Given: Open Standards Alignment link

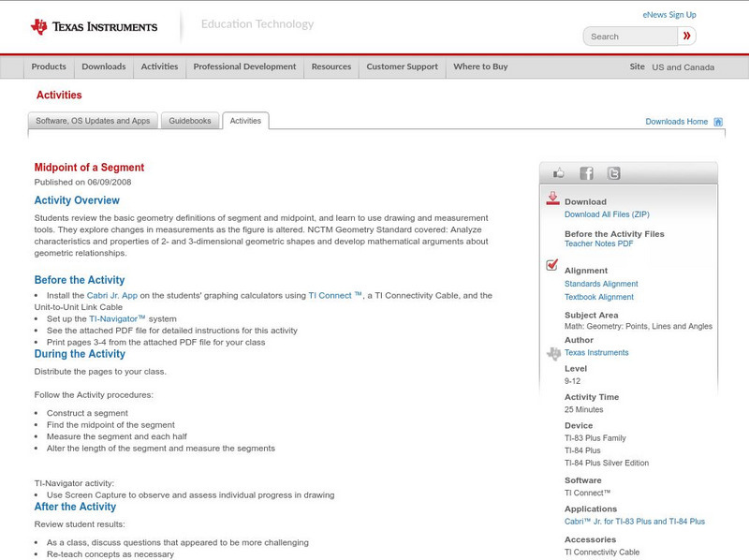Looking at the screenshot, I should [x=601, y=284].
